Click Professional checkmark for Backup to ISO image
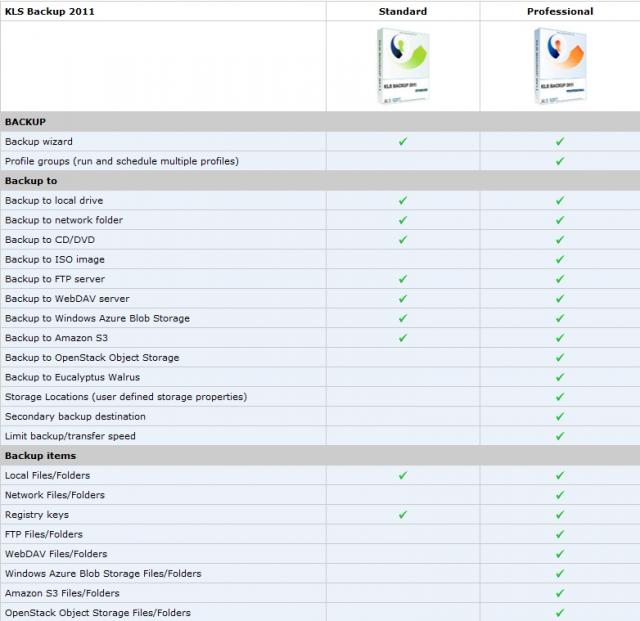The height and width of the screenshot is (621, 640). click(560, 260)
